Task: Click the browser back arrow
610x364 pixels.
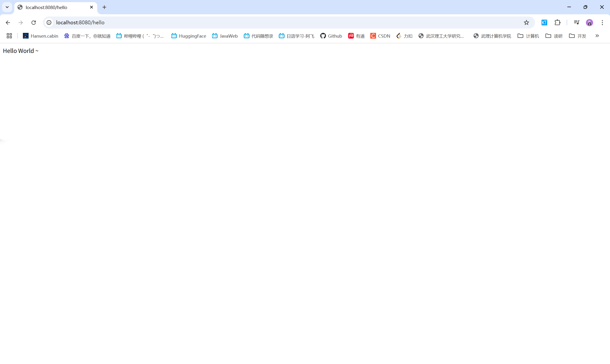Action: [x=8, y=23]
